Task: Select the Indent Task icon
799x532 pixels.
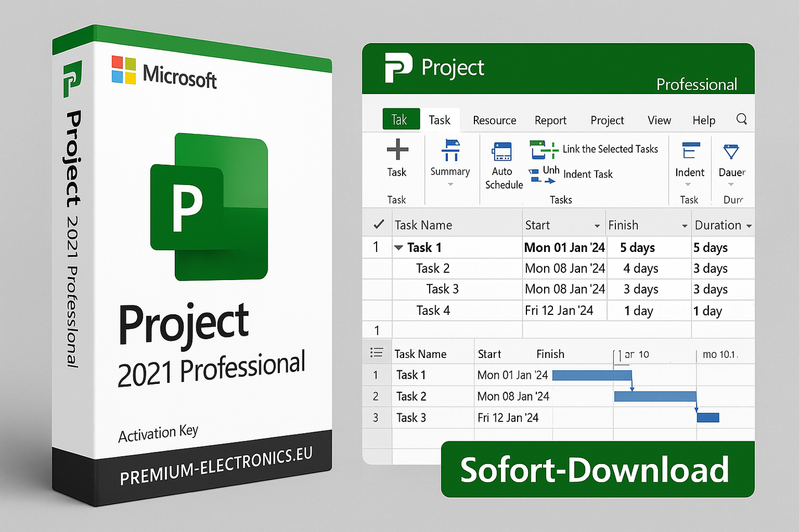Action: point(588,174)
